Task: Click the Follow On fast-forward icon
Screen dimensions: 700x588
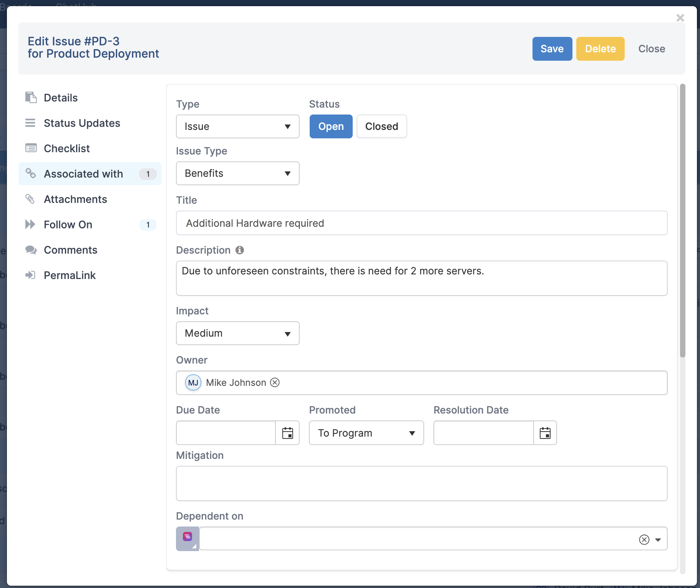Action: coord(30,224)
